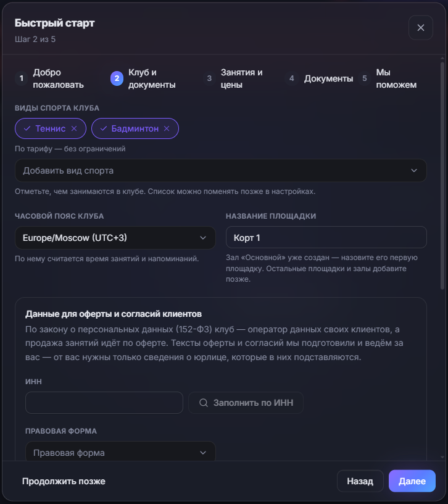The width and height of the screenshot is (448, 504).
Task: Remove the Теннис sport chip with X
Action: coord(74,128)
